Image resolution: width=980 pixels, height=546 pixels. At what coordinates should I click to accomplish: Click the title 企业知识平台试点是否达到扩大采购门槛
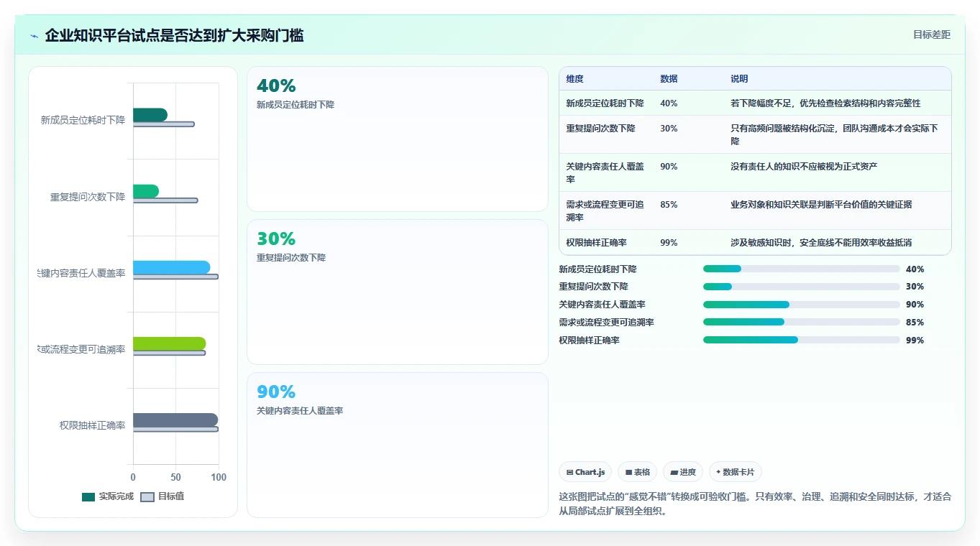pos(174,35)
